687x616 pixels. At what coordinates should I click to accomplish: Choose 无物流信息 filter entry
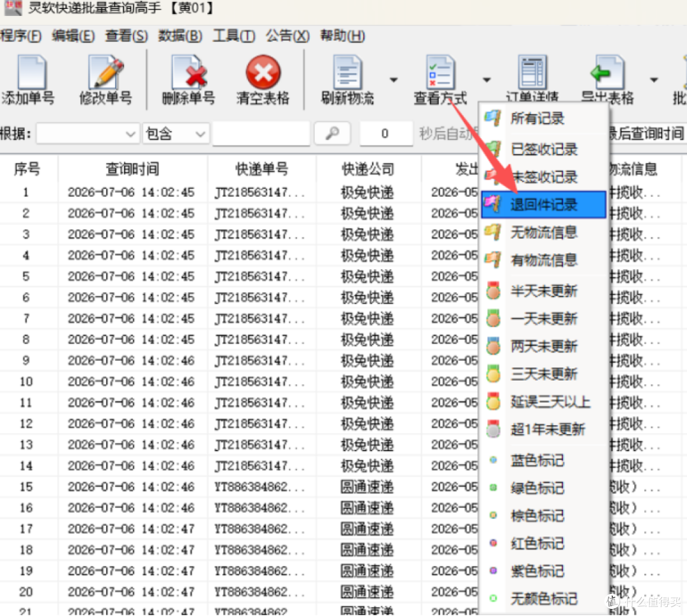544,232
